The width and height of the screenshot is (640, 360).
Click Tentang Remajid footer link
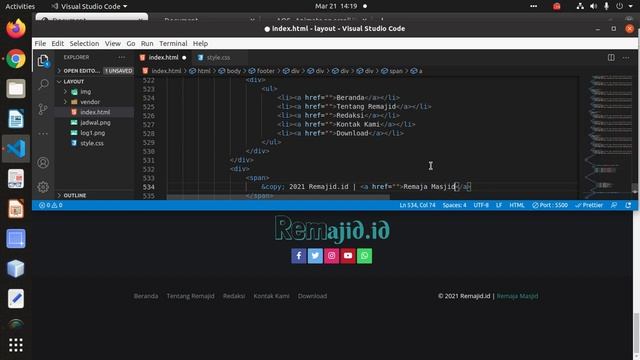(190, 296)
